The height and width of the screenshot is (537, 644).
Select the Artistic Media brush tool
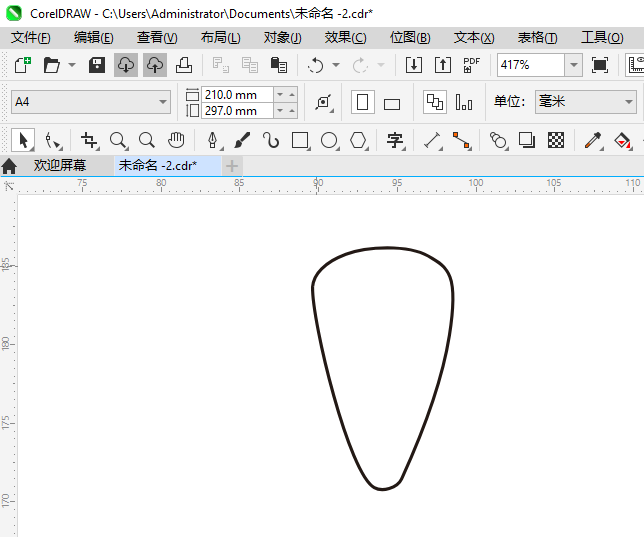(242, 141)
